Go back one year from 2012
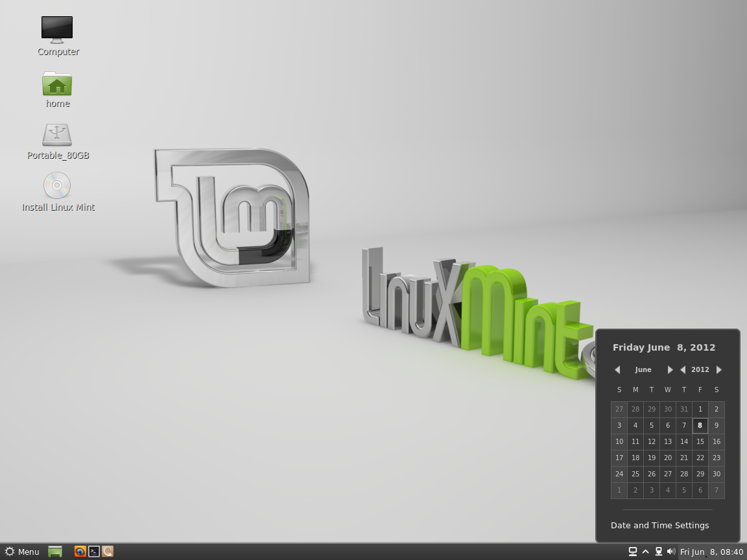747x560 pixels. [683, 369]
